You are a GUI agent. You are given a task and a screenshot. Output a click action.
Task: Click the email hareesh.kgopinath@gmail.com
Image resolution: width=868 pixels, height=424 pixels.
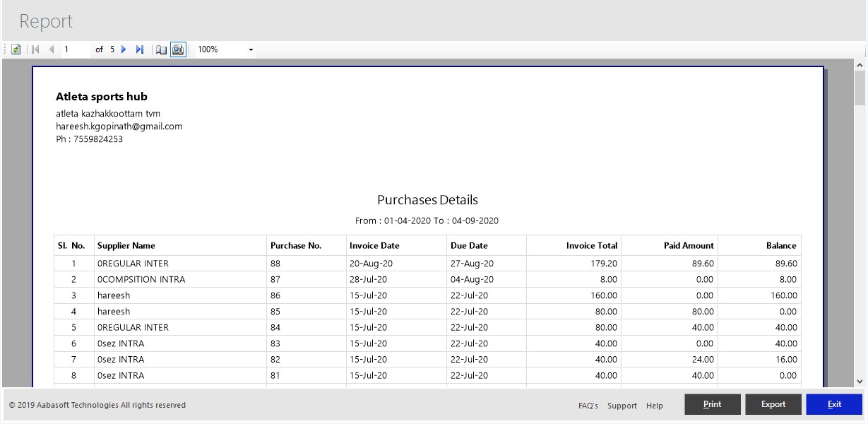click(x=119, y=126)
